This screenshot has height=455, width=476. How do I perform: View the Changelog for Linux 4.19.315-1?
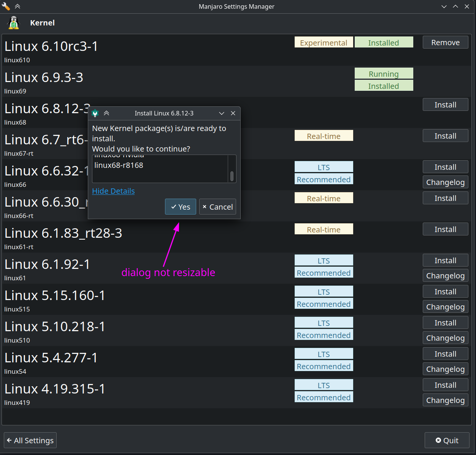coord(446,400)
